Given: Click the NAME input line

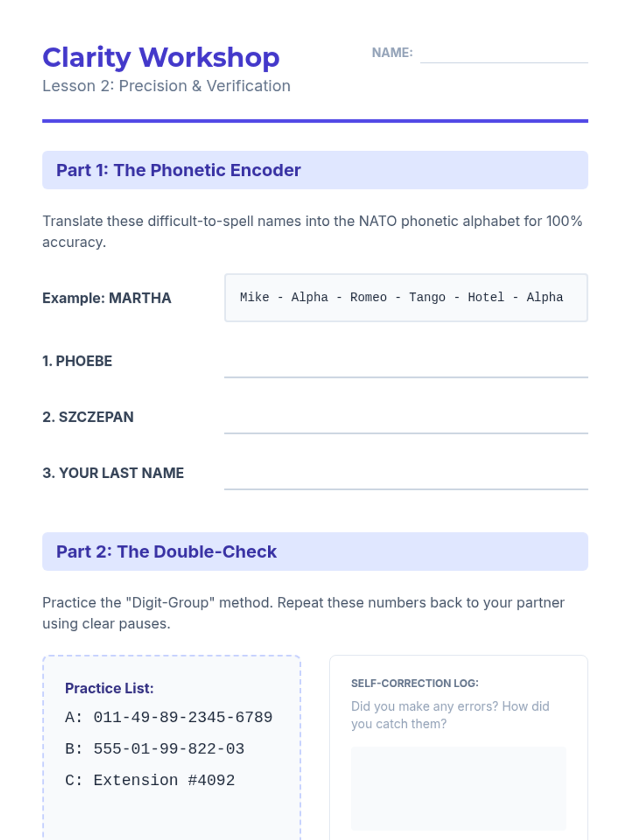Looking at the screenshot, I should [504, 53].
